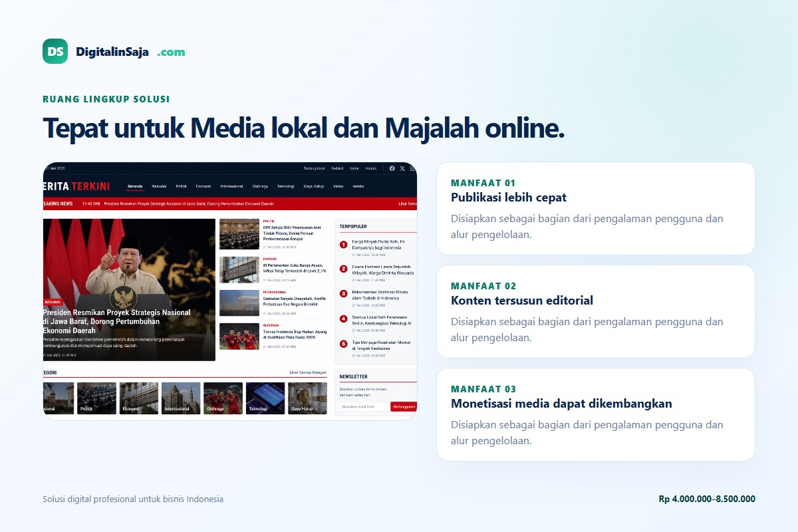Click the green DS logo icon
The width and height of the screenshot is (798, 532).
tap(55, 51)
